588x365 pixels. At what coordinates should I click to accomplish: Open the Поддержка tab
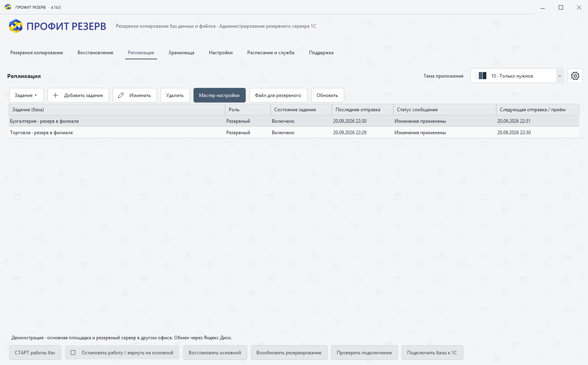321,53
